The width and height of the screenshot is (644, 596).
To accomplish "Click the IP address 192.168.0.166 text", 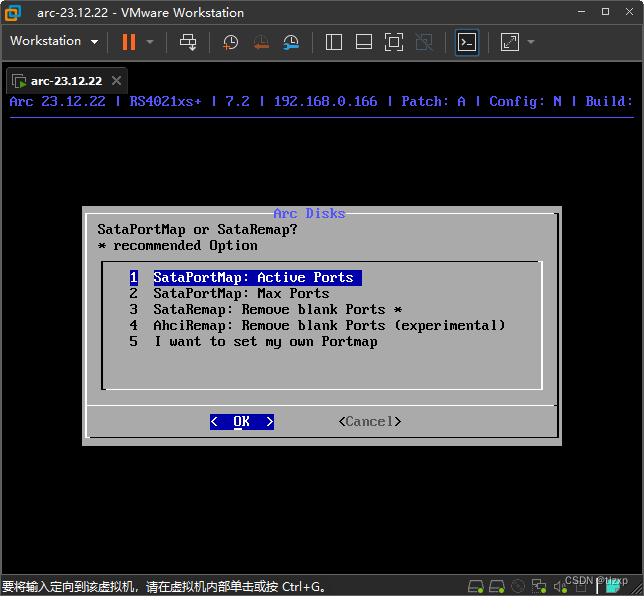I will pyautogui.click(x=325, y=101).
